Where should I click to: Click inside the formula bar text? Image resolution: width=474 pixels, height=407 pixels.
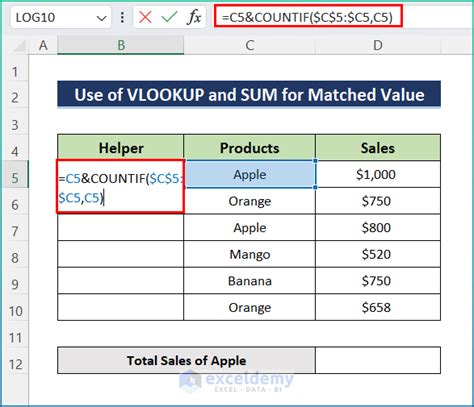(x=308, y=17)
